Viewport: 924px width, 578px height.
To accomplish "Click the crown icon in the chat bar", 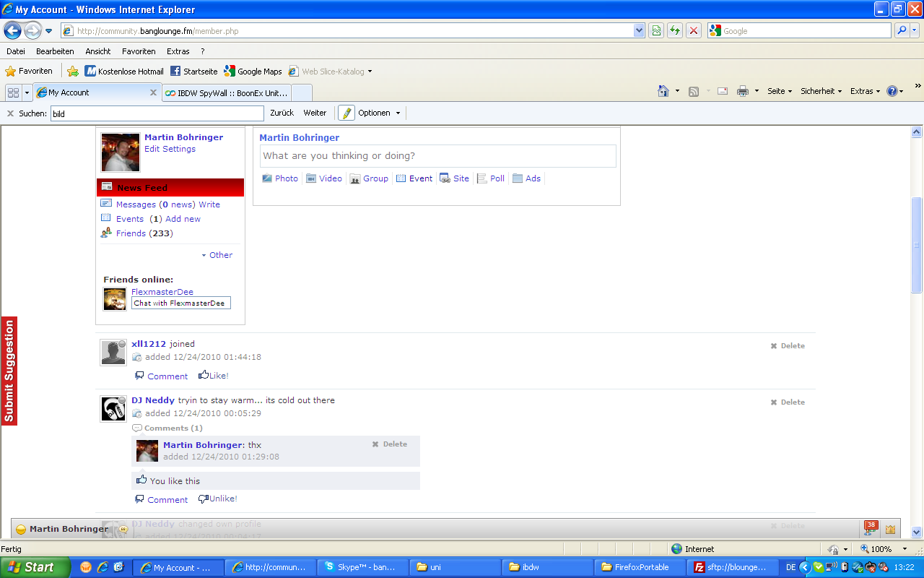I will (x=890, y=530).
